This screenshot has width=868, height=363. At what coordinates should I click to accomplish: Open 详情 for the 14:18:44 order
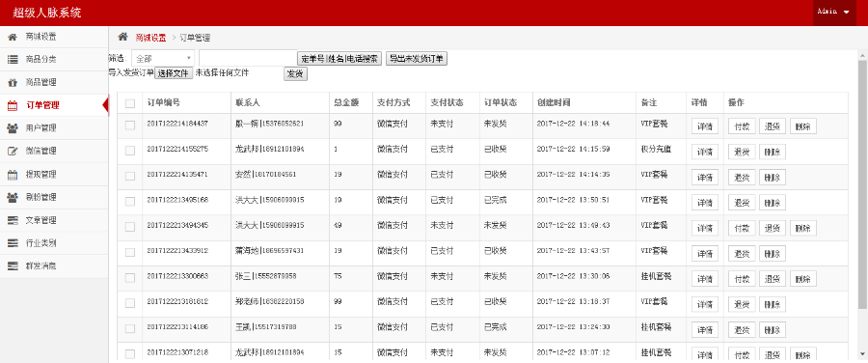[x=705, y=126]
